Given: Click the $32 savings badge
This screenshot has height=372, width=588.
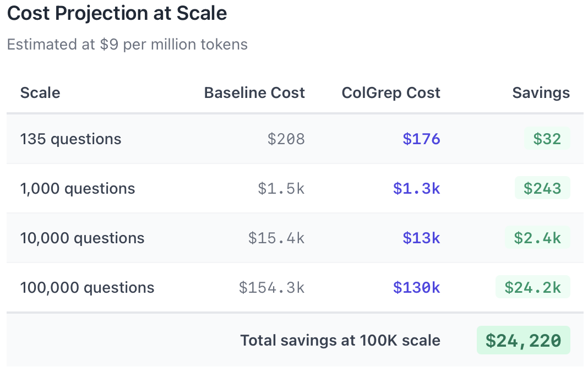Looking at the screenshot, I should [x=547, y=139].
